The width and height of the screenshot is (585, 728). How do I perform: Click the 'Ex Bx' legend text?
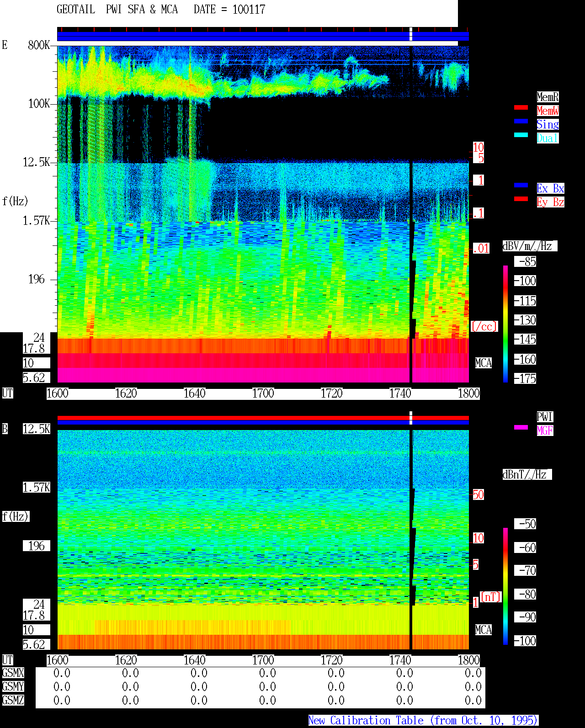pos(550,188)
